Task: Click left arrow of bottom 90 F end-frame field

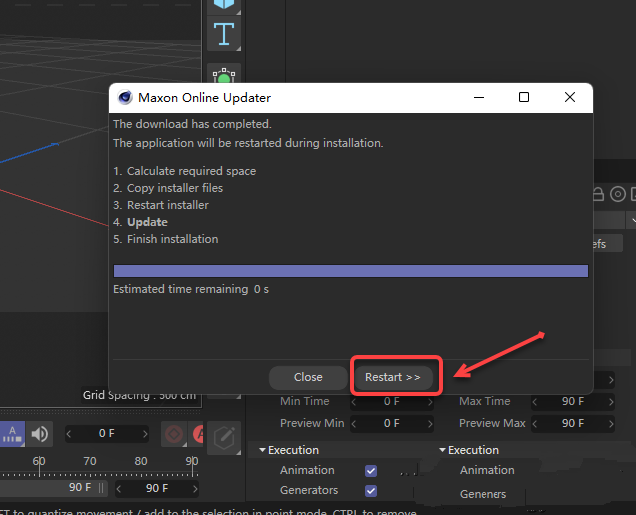Action: 119,489
